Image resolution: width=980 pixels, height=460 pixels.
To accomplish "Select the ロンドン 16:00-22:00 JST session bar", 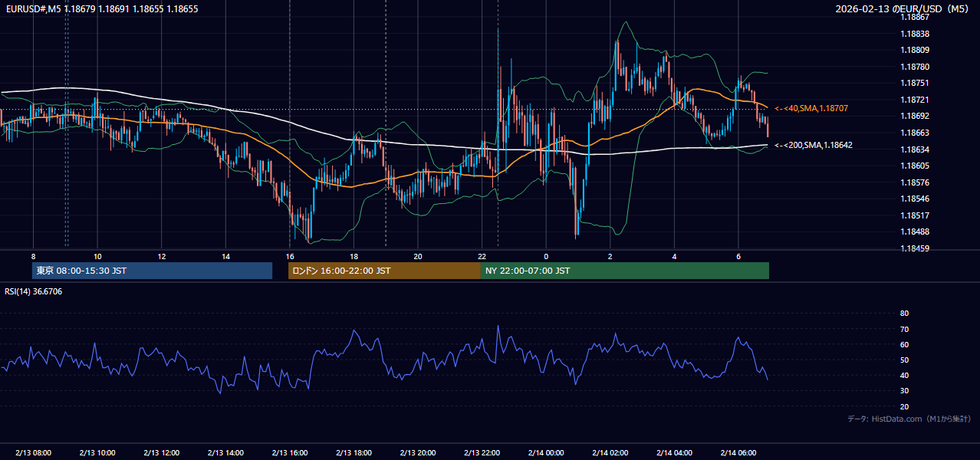I will (384, 271).
